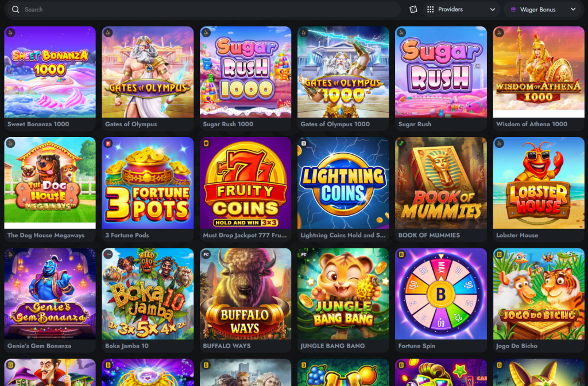Open the Jungle Bang Bang game thumbnail
588x386 pixels.
point(343,294)
